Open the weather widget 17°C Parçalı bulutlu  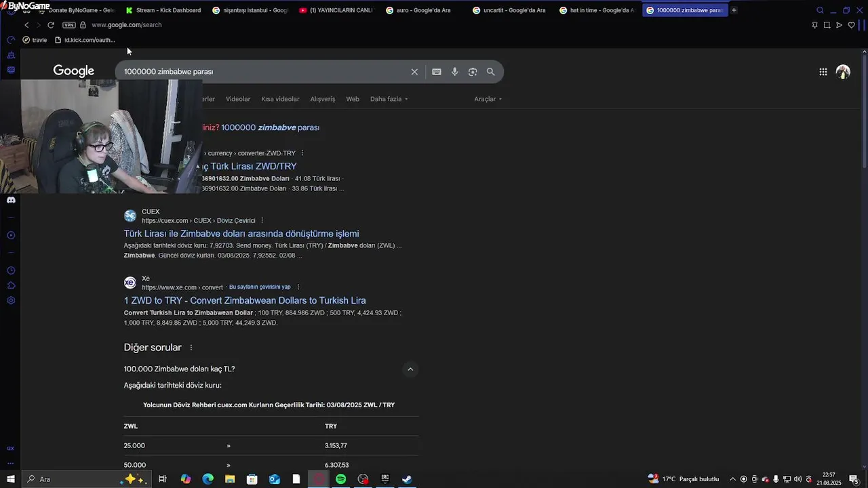click(x=684, y=479)
